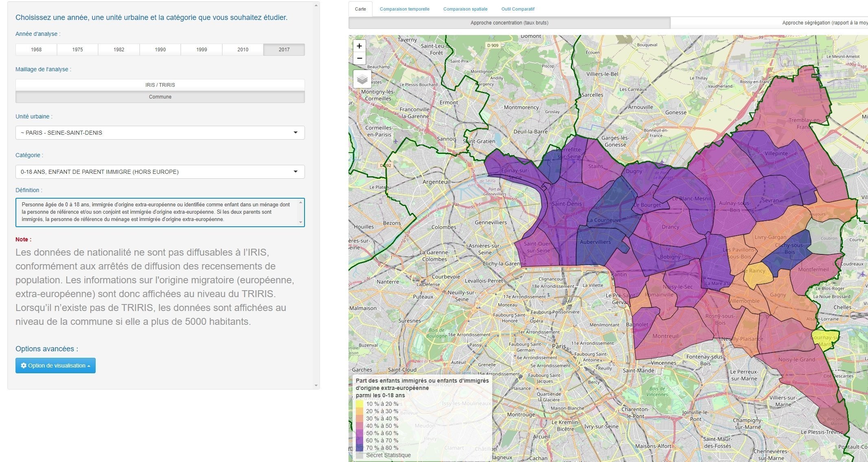Open the Catégorie dropdown
868x462 pixels.
click(160, 172)
